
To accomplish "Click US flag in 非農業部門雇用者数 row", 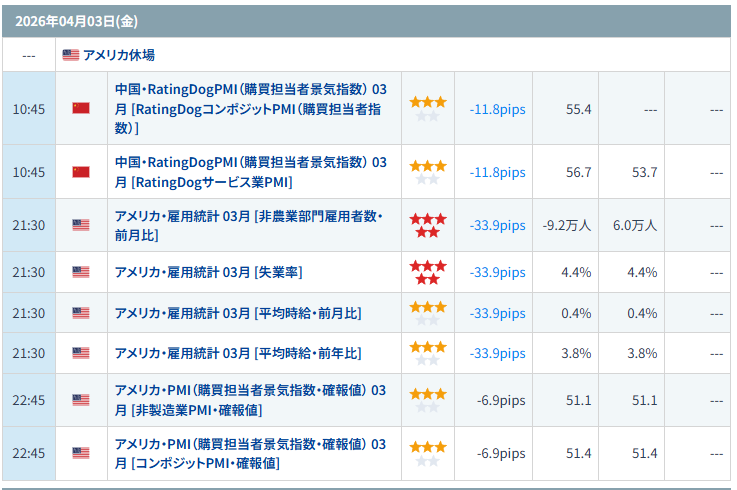I will (81, 225).
